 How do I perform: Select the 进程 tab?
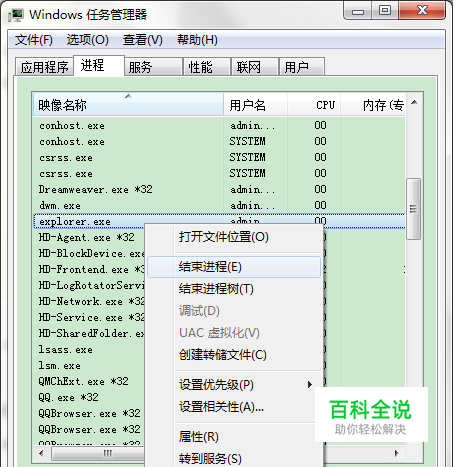click(x=99, y=65)
